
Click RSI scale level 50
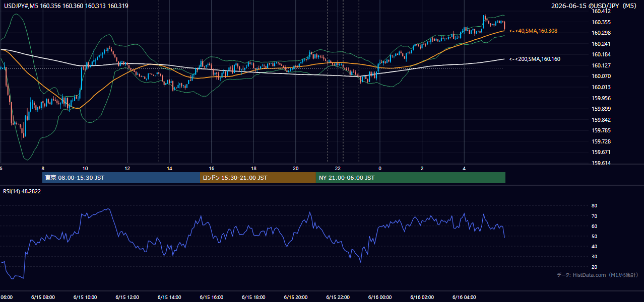tap(594, 236)
